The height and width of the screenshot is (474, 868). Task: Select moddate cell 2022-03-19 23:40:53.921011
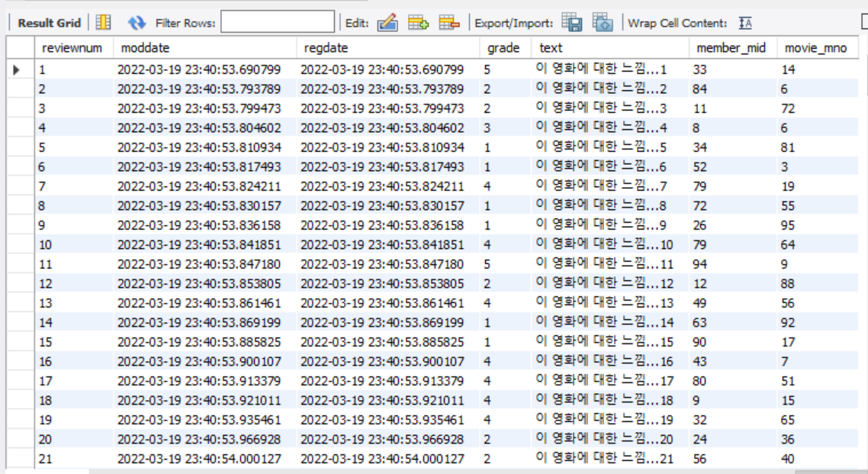[205, 401]
